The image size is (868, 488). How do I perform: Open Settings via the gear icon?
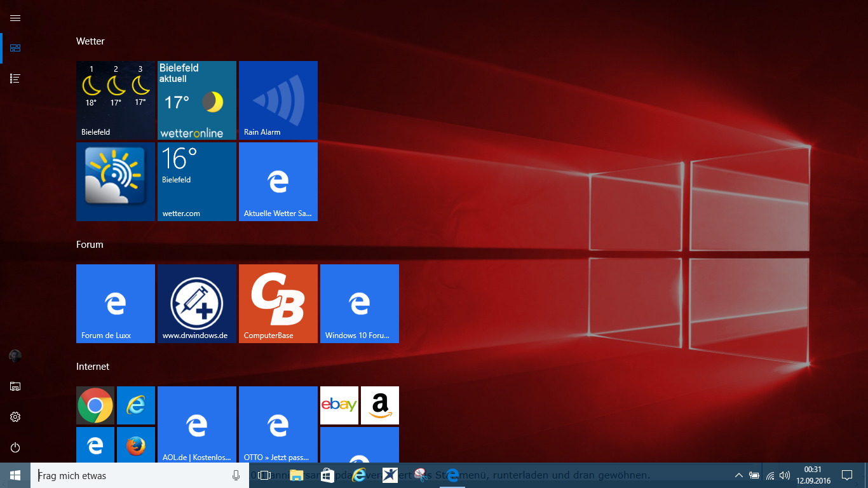(15, 417)
